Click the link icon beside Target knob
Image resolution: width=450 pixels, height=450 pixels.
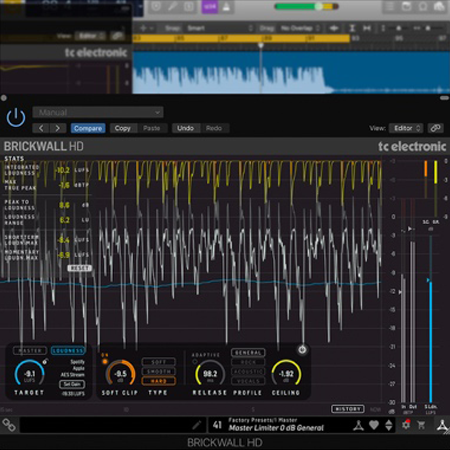[45, 361]
